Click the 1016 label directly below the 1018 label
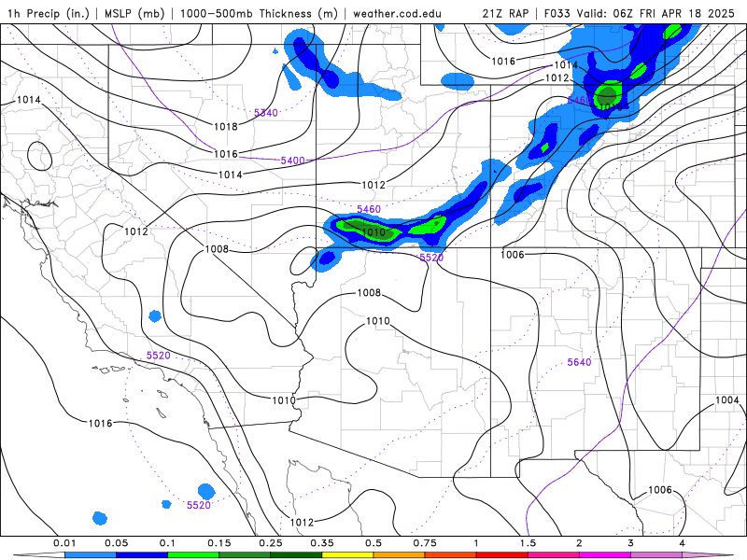The width and height of the screenshot is (747, 560). coord(225,154)
